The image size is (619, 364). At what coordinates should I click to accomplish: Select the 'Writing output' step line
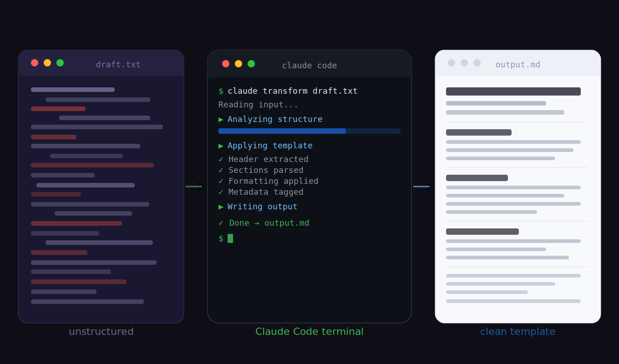[258, 207]
